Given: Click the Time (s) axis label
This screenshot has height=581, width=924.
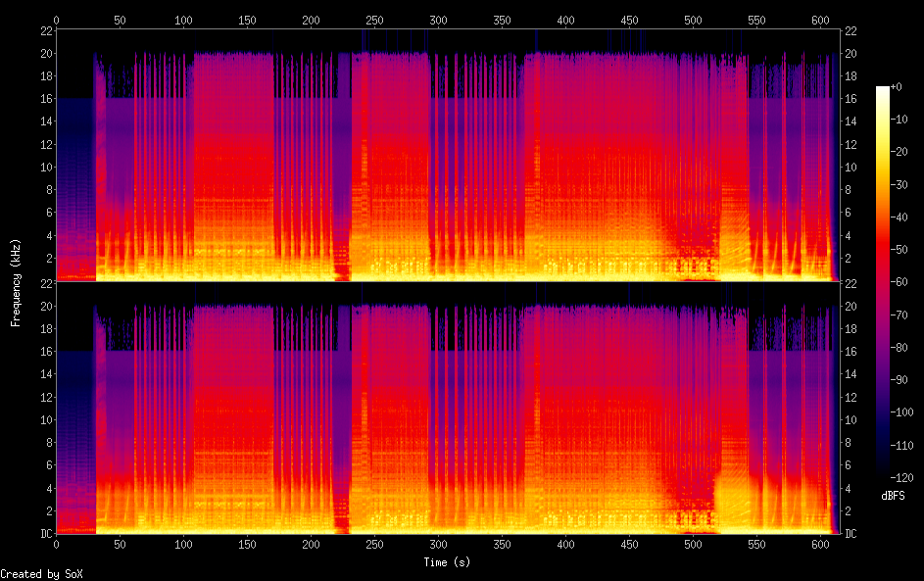Looking at the screenshot, I should [448, 562].
